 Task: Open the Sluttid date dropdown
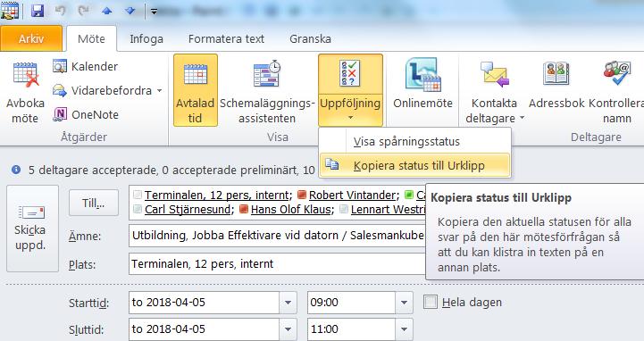point(288,329)
